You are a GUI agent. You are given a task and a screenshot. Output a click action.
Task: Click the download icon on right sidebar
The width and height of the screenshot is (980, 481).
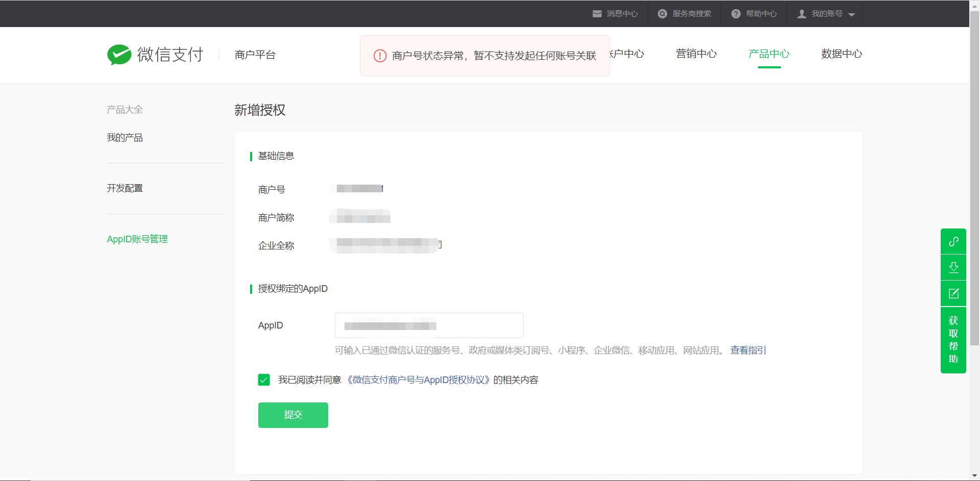point(953,267)
